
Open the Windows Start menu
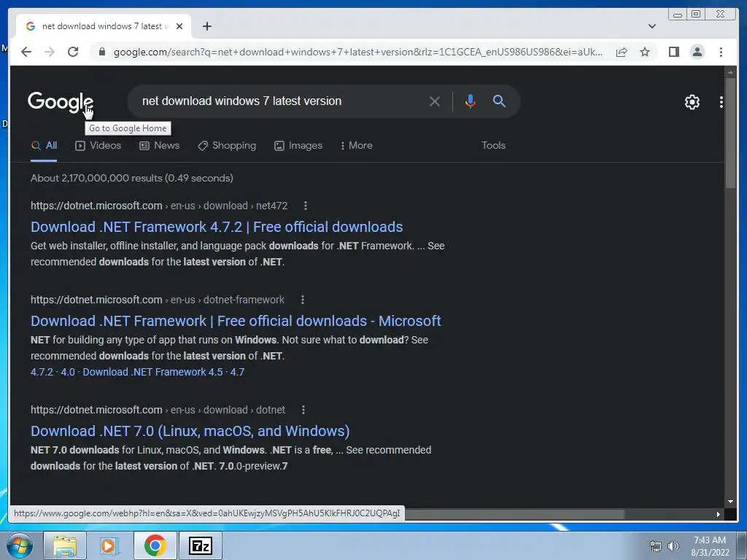[x=20, y=545]
